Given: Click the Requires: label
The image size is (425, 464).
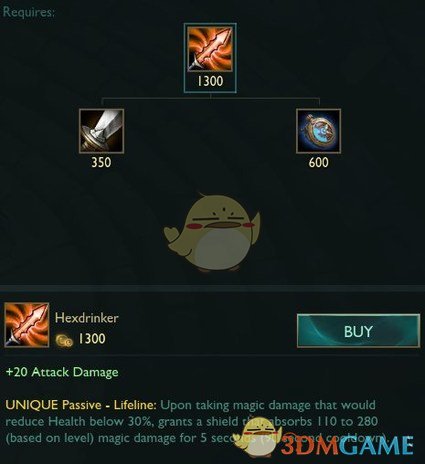Looking at the screenshot, I should point(28,12).
